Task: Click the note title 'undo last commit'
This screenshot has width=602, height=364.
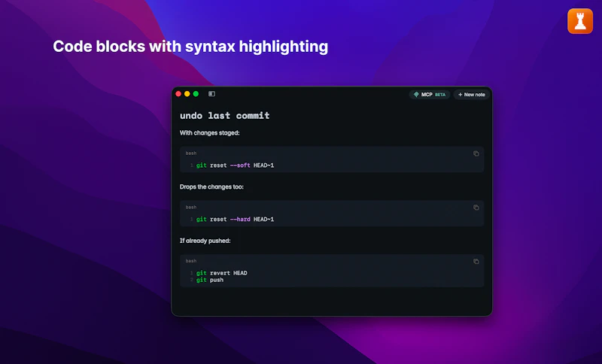Action: coord(224,116)
